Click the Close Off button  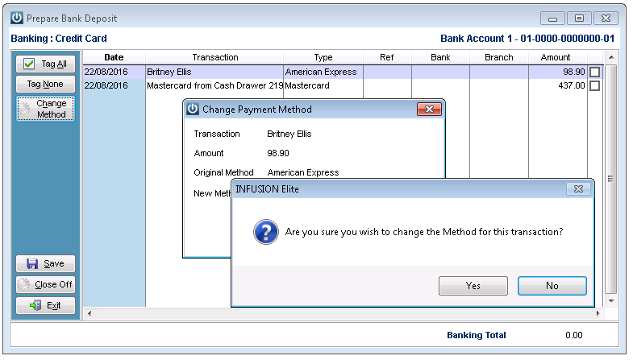click(46, 284)
